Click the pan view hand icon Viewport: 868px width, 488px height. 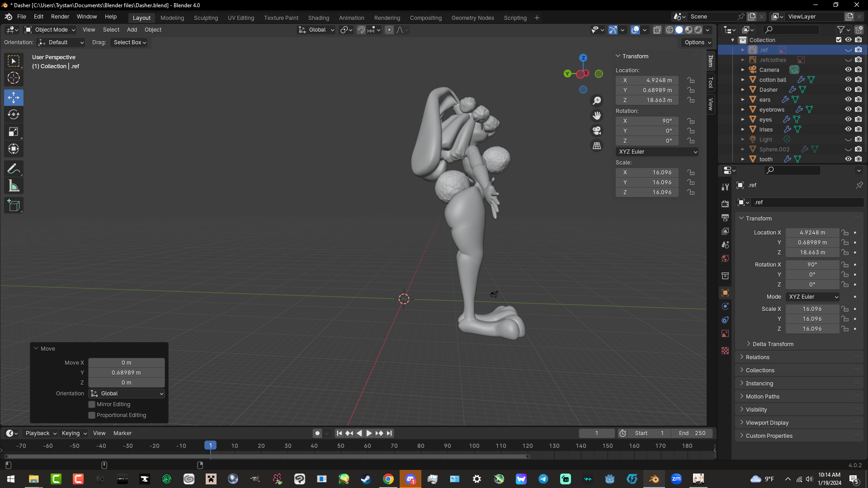click(597, 116)
